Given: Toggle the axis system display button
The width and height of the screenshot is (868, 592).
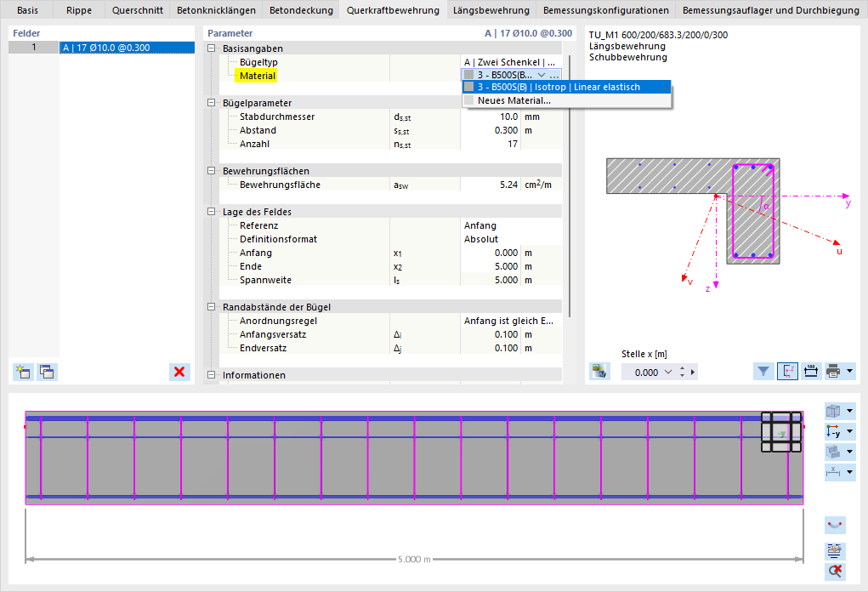Looking at the screenshot, I should pos(787,372).
